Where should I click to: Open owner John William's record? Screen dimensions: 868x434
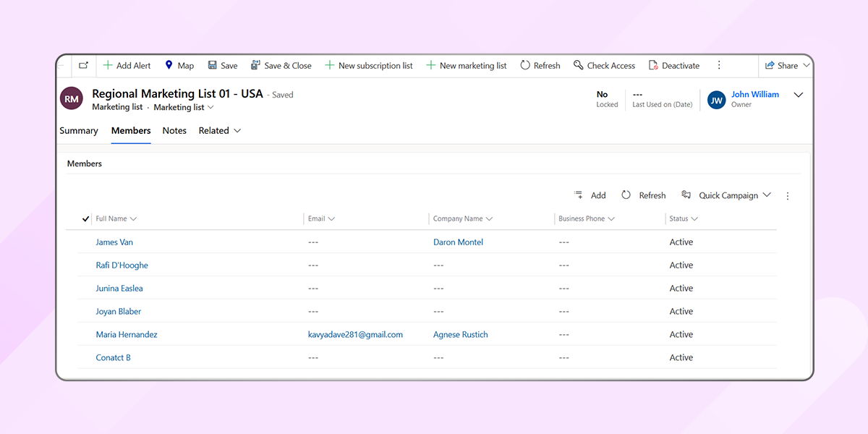tap(755, 94)
